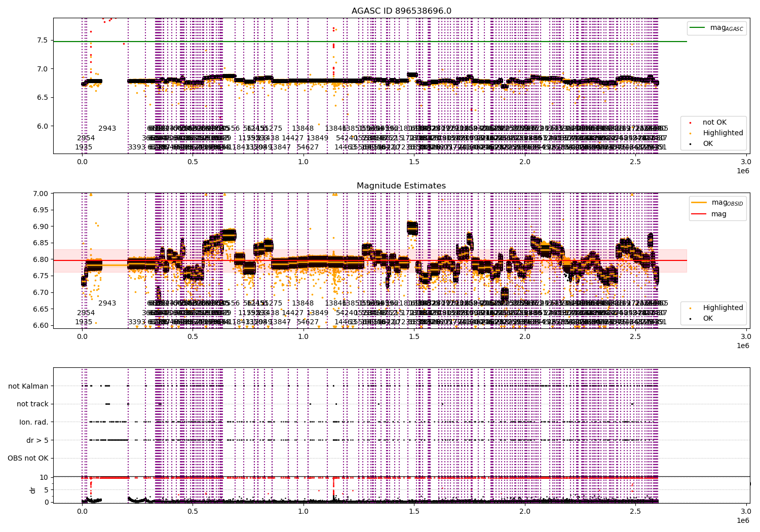Image resolution: width=760 pixels, height=532 pixels.
Task: Click the 'dr' y-axis label in bottom plot
Action: point(32,490)
